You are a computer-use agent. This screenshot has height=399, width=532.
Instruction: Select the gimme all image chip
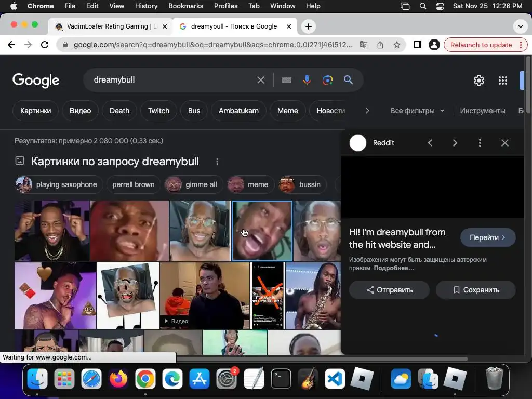pos(193,184)
